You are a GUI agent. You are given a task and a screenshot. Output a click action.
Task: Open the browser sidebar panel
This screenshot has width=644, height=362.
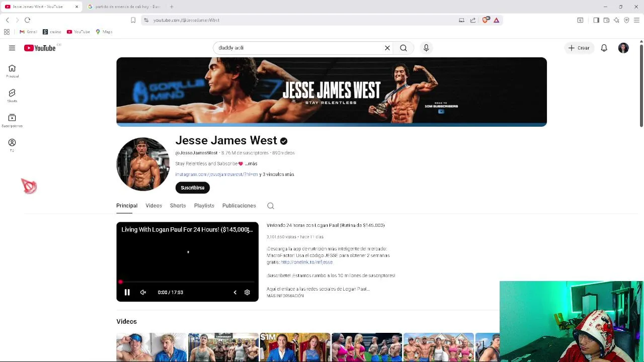[596, 20]
